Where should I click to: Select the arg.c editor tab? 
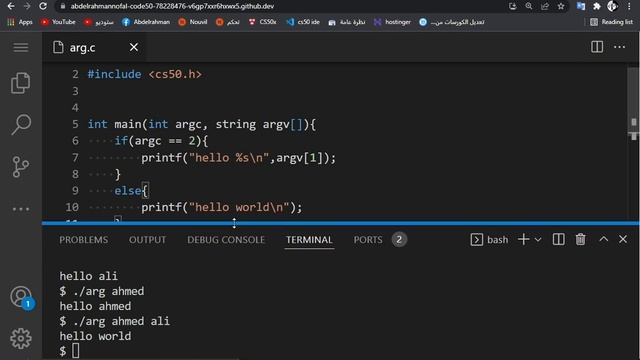(x=93, y=47)
